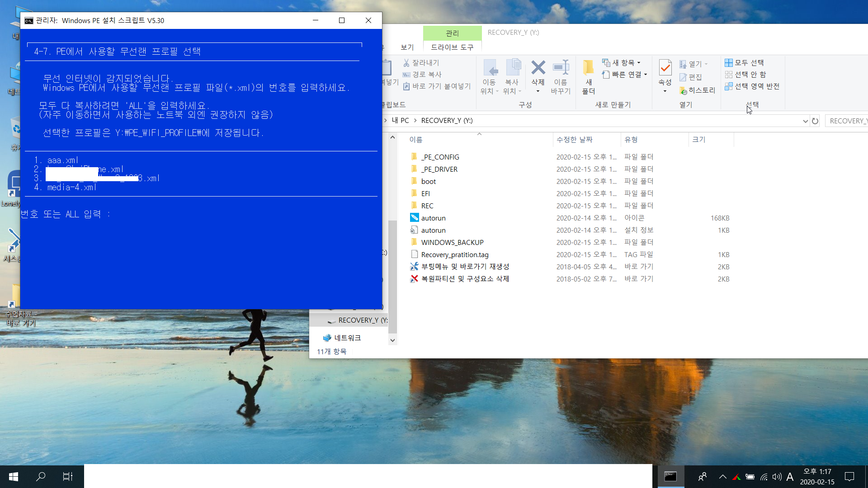Click Select all (모두 선택)
This screenshot has width=868, height=488.
[744, 63]
